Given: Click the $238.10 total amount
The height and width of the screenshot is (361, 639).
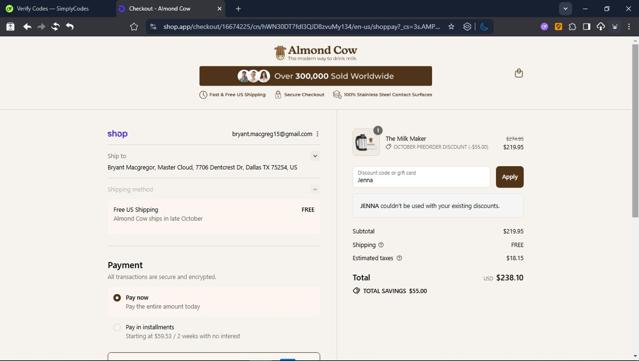Looking at the screenshot, I should (x=509, y=278).
